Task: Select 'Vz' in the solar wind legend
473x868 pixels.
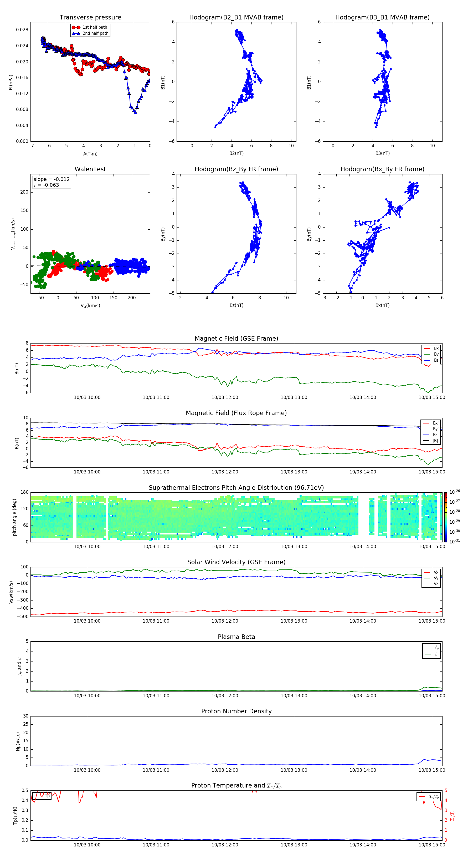Action: pyautogui.click(x=431, y=584)
